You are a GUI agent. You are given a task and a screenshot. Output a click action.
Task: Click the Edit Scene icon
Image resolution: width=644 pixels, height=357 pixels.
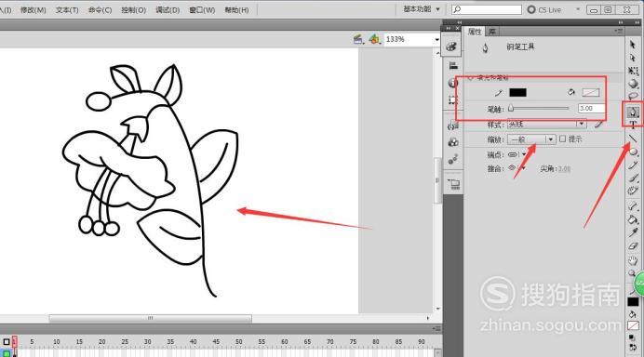[357, 39]
